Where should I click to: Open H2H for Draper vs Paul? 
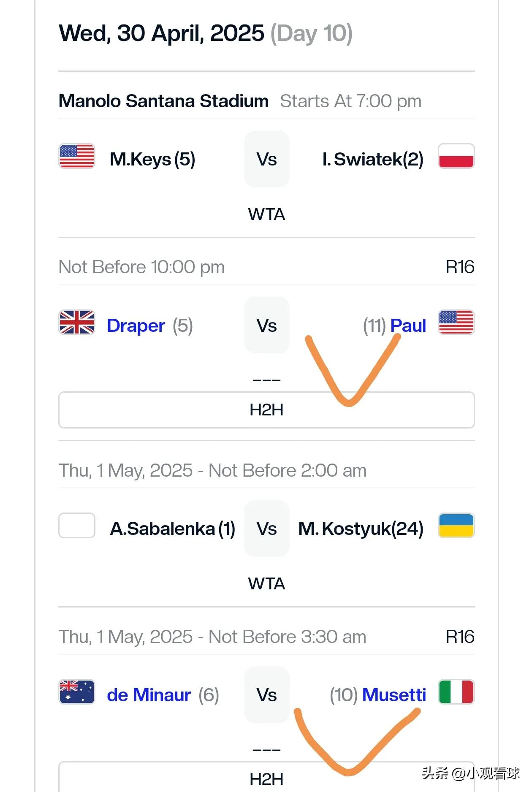[x=266, y=410]
